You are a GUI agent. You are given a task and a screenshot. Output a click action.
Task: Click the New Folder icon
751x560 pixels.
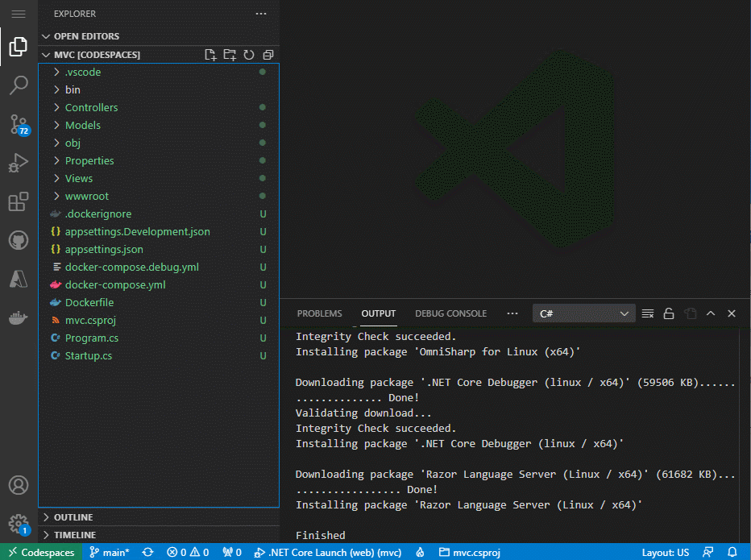[x=230, y=55]
